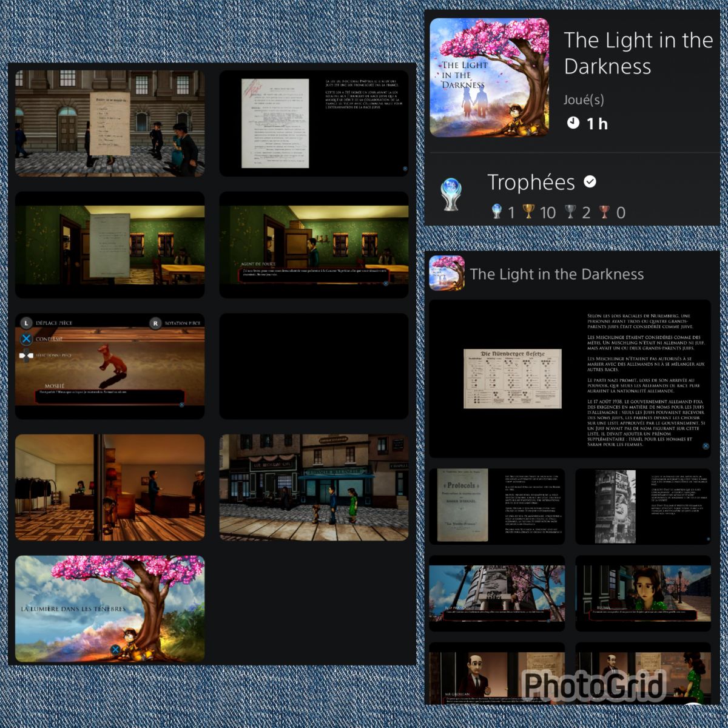Click the "Joué(s)" label
The image size is (728, 728).
(x=584, y=100)
